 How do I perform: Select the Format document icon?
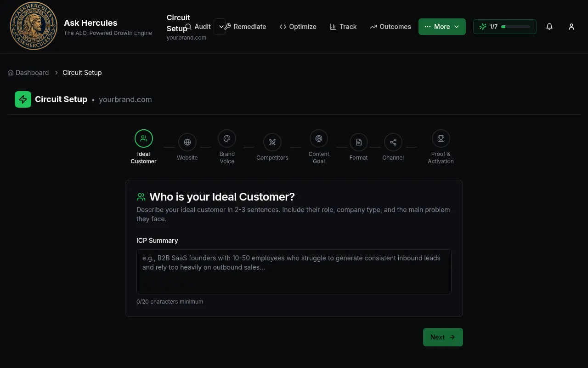pos(359,142)
